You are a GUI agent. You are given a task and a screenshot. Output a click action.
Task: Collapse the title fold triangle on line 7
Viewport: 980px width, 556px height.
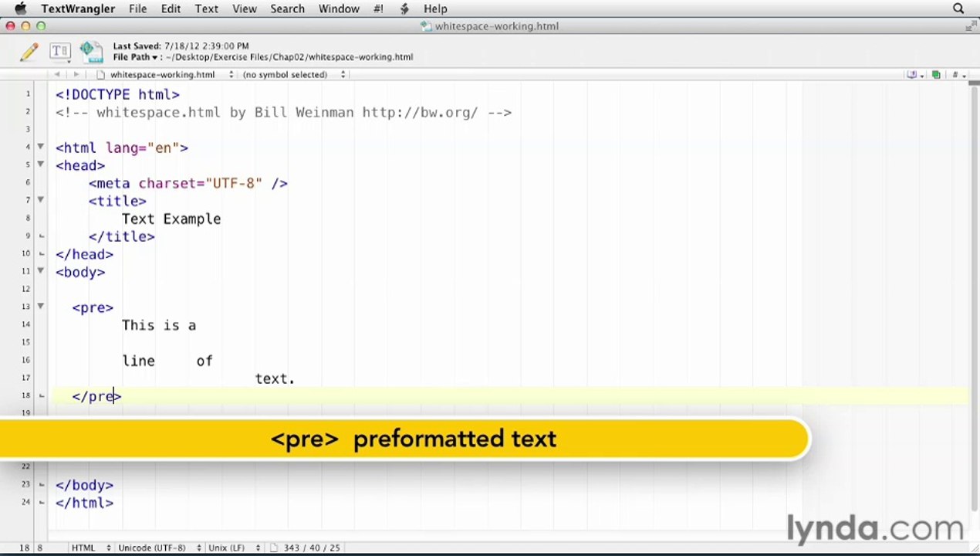(40, 200)
